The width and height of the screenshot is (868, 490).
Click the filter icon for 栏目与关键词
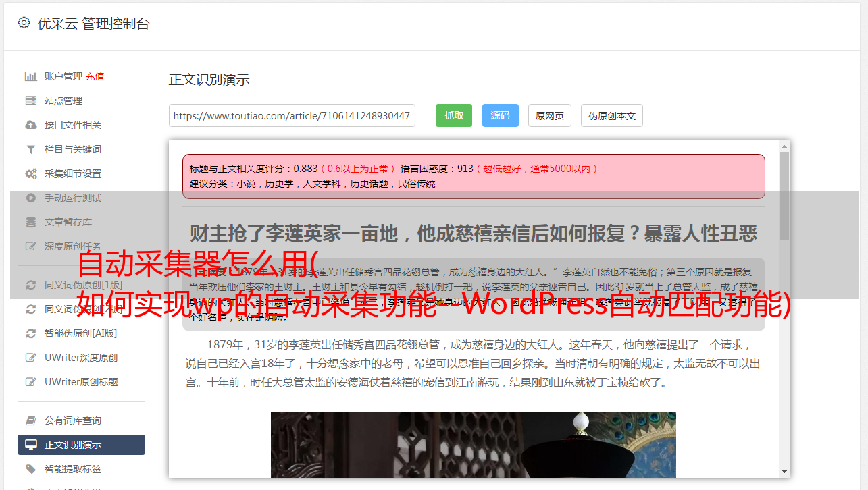pos(31,149)
